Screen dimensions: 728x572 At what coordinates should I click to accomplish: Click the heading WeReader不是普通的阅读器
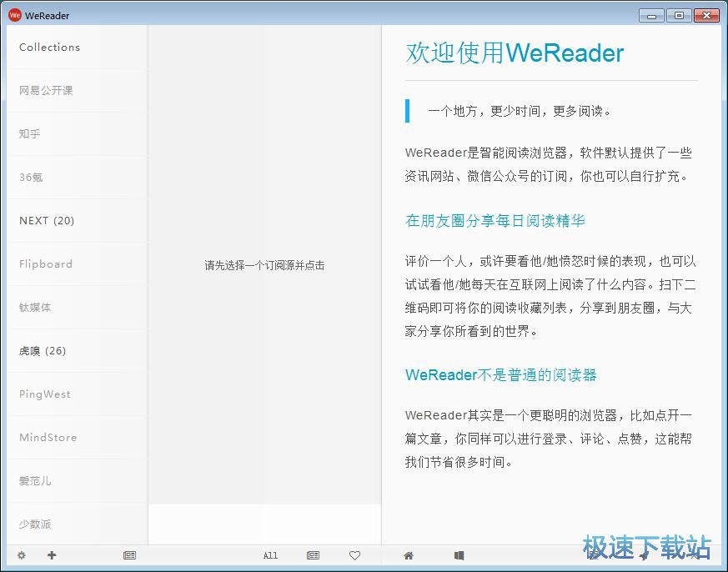[x=500, y=374]
